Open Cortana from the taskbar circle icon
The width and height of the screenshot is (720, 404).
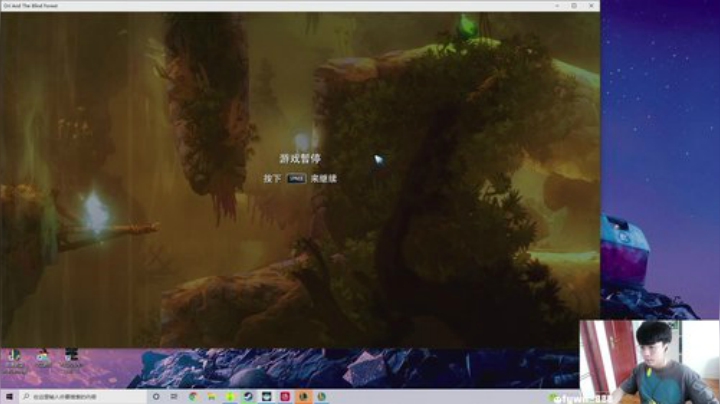156,396
